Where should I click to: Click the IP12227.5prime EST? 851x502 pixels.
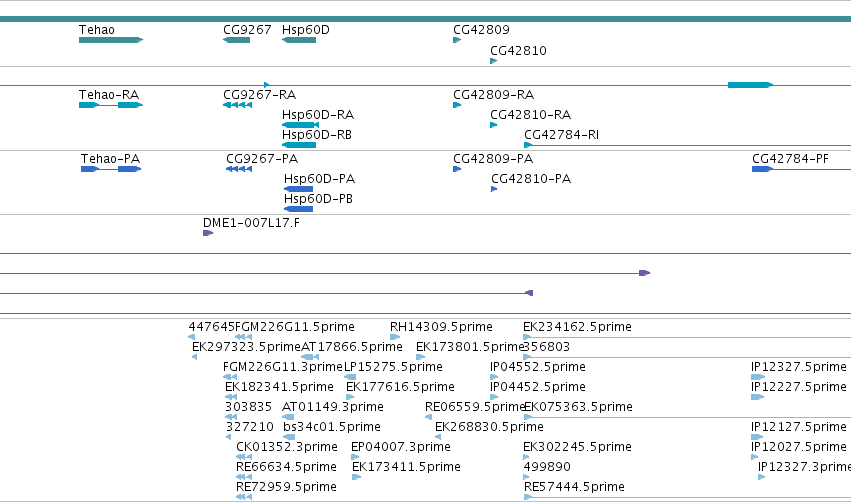click(x=757, y=397)
